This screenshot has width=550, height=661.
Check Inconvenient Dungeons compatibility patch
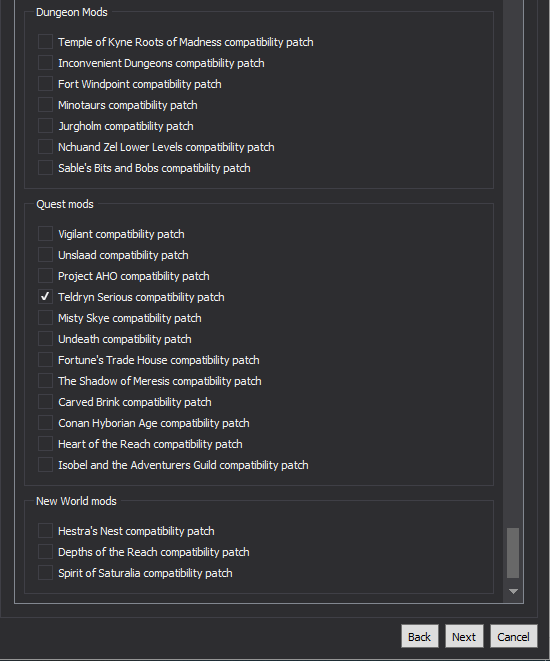click(x=45, y=63)
